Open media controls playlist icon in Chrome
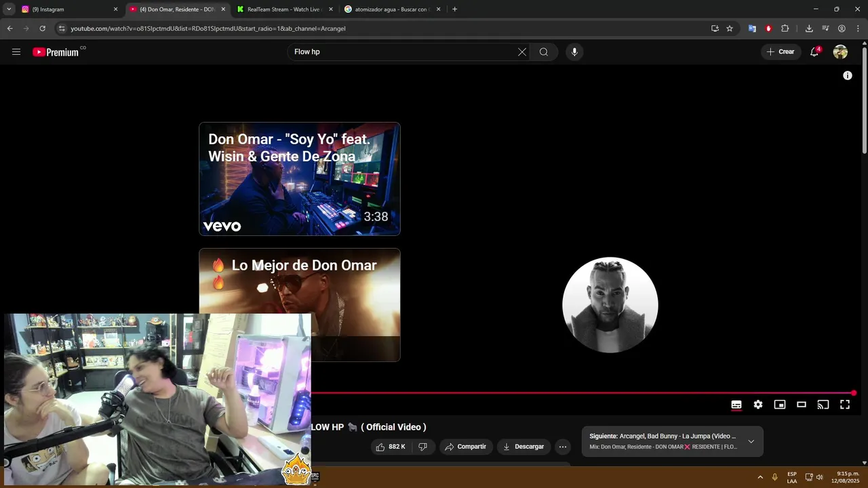The image size is (868, 488). [x=825, y=28]
